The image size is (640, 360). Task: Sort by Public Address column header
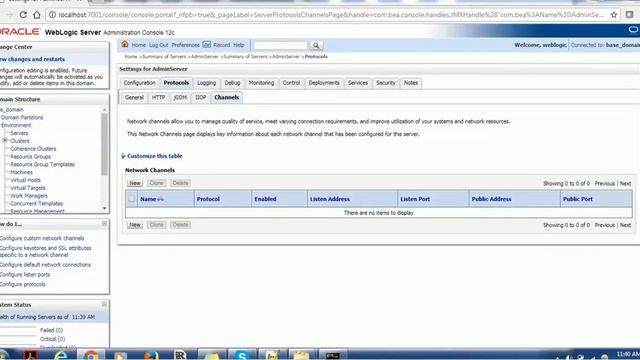(x=491, y=199)
